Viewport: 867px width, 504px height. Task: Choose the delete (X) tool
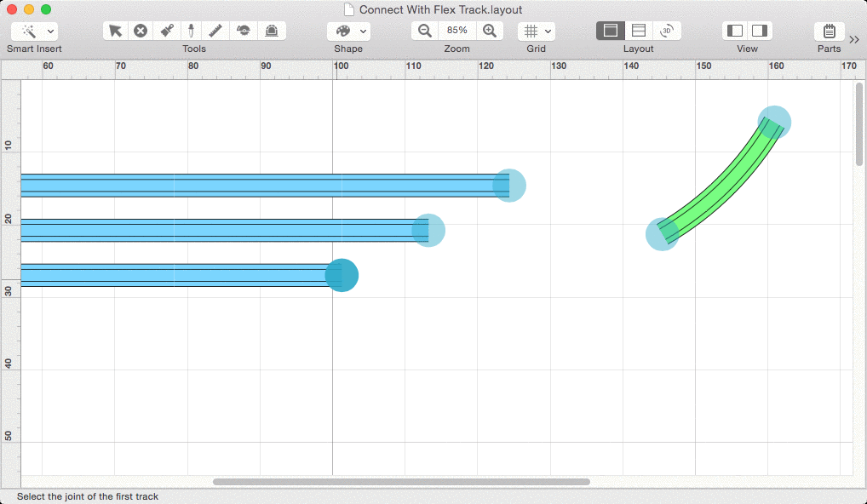point(141,31)
